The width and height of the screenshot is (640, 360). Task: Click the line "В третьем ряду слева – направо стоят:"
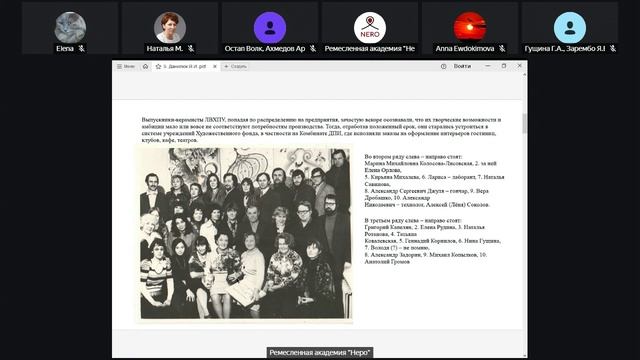[413, 220]
